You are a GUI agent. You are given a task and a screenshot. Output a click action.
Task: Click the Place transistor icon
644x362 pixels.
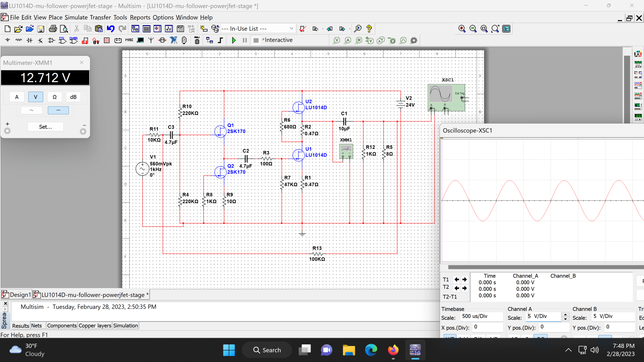pos(41,40)
